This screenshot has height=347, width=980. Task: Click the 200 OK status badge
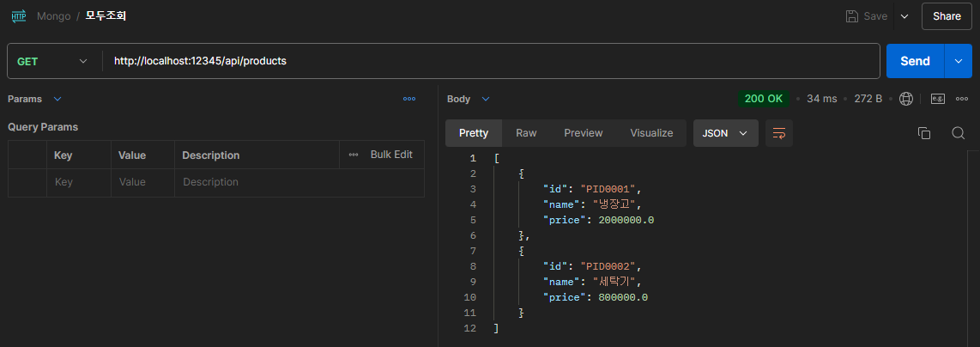(763, 99)
